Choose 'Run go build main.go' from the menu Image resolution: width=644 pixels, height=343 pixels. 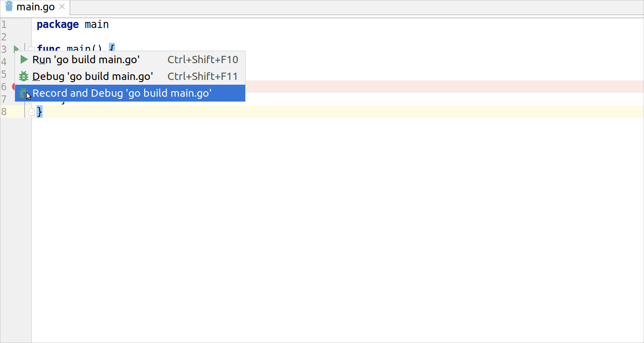[86, 59]
